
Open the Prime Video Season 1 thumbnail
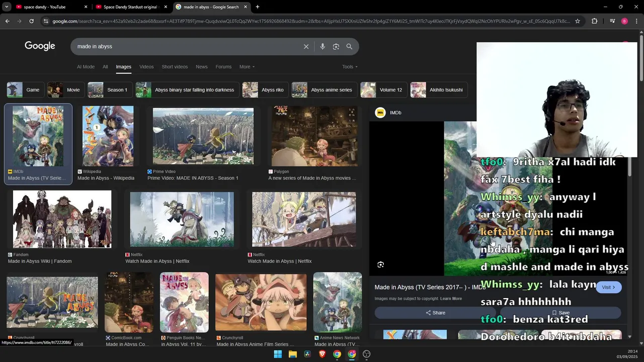click(x=203, y=136)
